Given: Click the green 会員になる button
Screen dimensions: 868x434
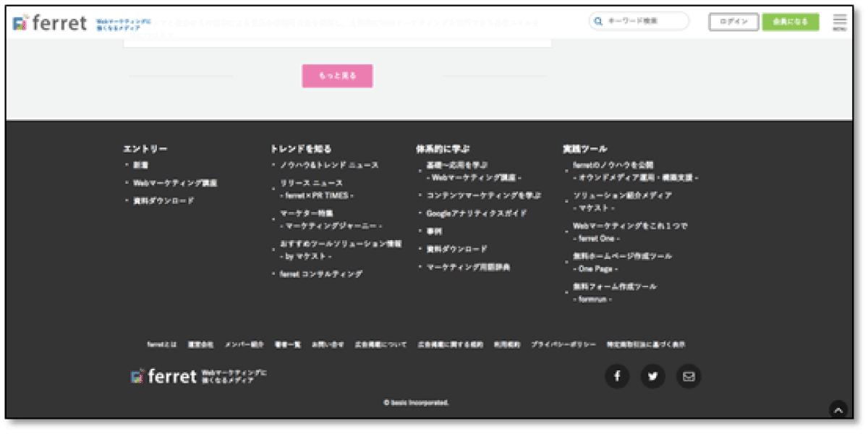Looking at the screenshot, I should [x=791, y=22].
